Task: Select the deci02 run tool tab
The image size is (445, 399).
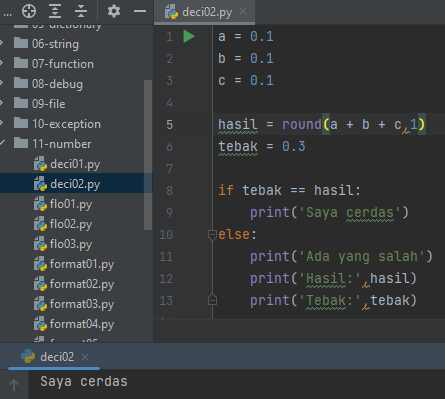Action: click(54, 357)
